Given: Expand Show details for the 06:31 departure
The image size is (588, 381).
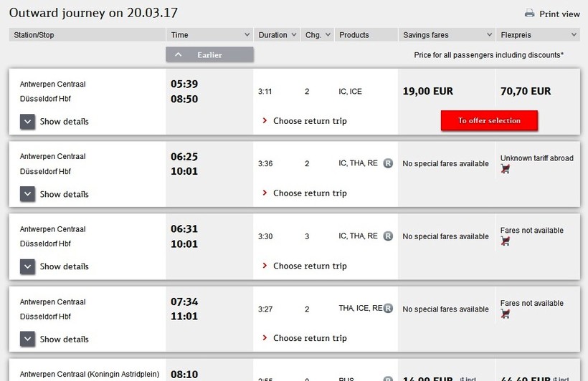Looking at the screenshot, I should click(28, 266).
